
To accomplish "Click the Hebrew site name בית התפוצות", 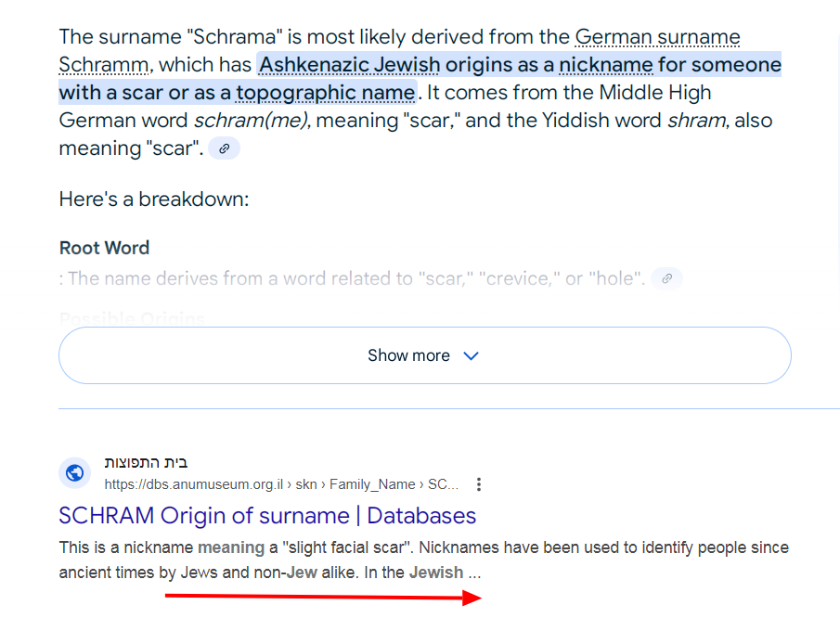I will 146,462.
